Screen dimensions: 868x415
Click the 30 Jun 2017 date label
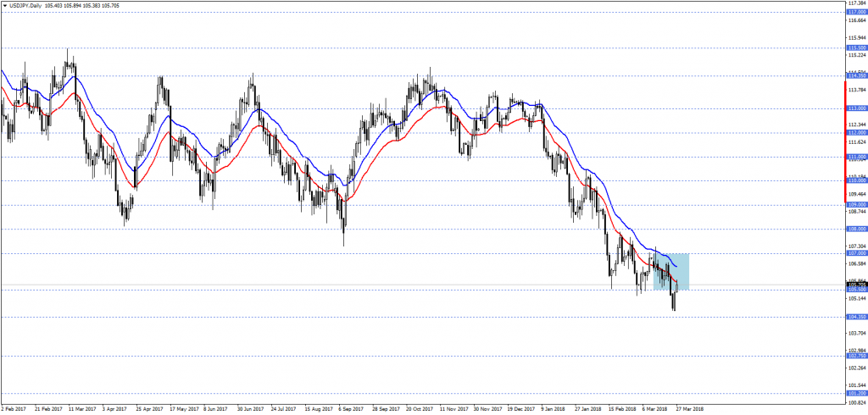pos(251,410)
